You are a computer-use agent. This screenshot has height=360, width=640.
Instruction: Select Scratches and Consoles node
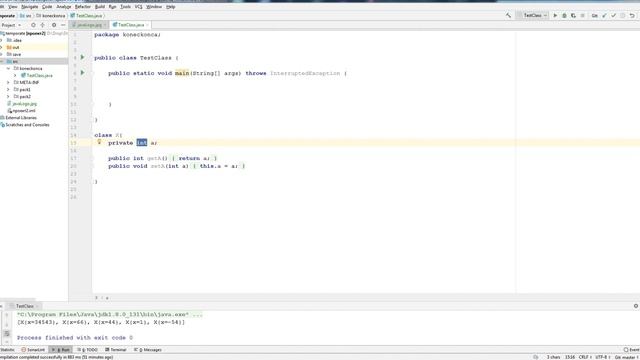[25, 125]
